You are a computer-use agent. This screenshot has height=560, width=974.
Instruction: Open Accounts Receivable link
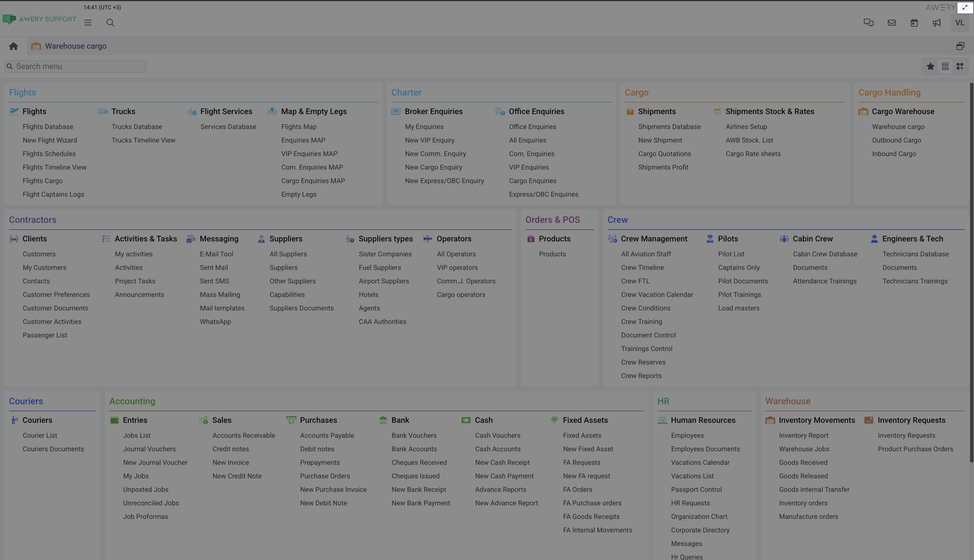243,435
